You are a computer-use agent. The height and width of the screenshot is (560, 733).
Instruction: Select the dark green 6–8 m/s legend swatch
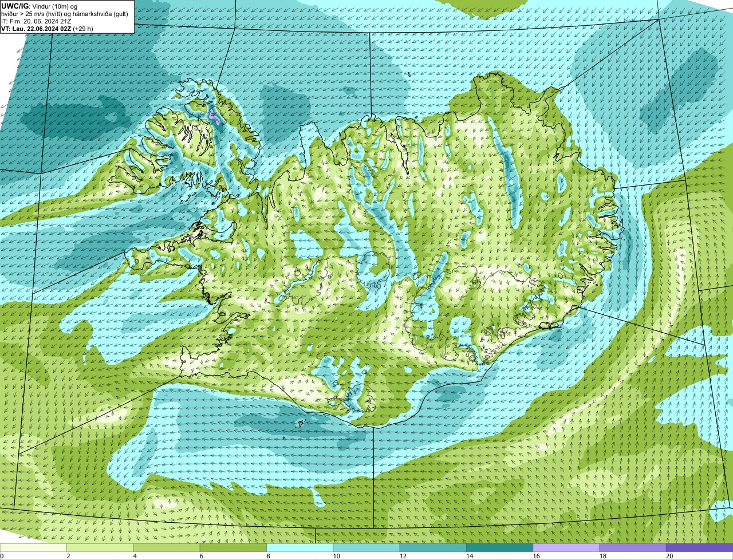[x=234, y=547]
